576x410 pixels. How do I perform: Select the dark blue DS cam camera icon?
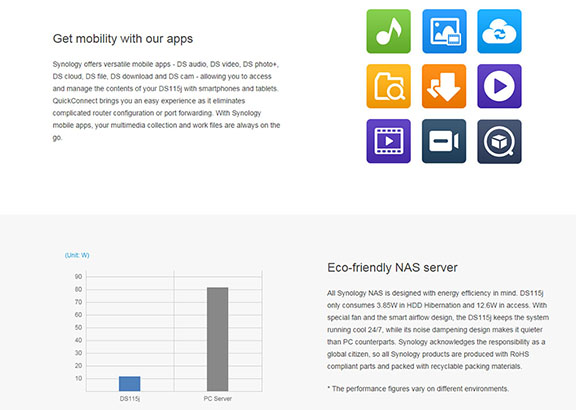point(444,141)
